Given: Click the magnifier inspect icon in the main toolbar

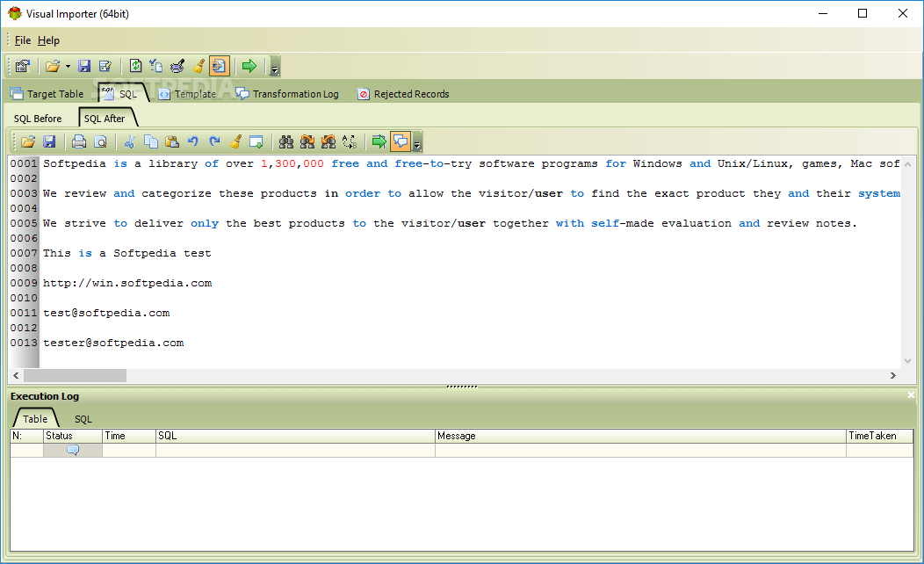Looking at the screenshot, I should pos(177,66).
